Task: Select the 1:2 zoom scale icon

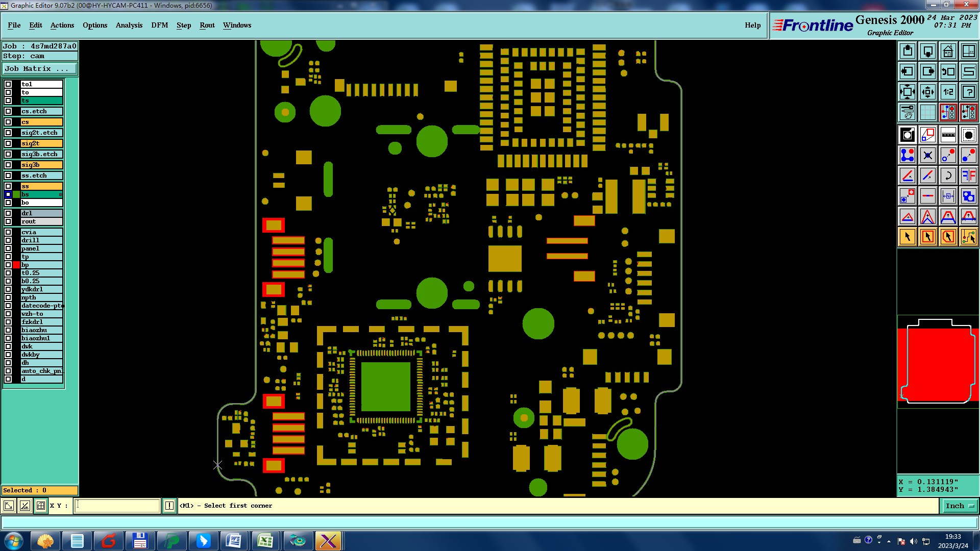Action: click(948, 92)
